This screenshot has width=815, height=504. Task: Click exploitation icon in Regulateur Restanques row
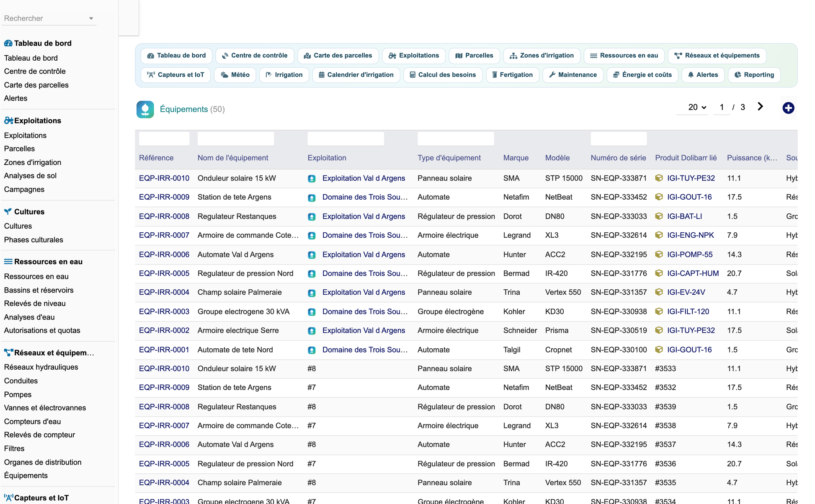coord(312,216)
